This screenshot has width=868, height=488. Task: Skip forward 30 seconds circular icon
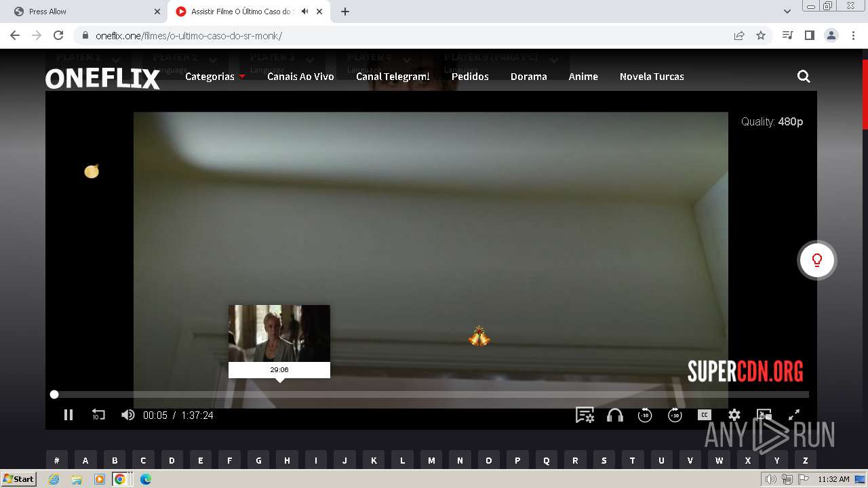[x=675, y=415]
